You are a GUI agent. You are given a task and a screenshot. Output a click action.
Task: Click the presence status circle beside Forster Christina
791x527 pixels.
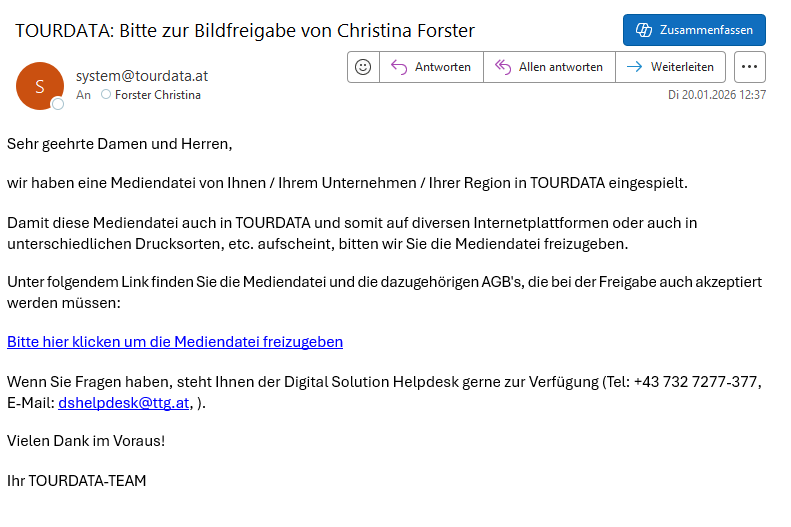(x=105, y=94)
